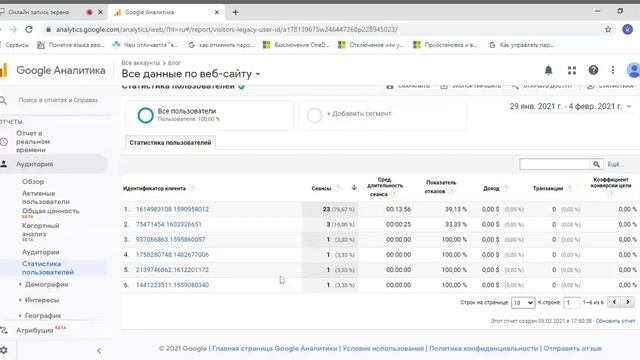Open client ID 1758280748.1482677006

172,254
